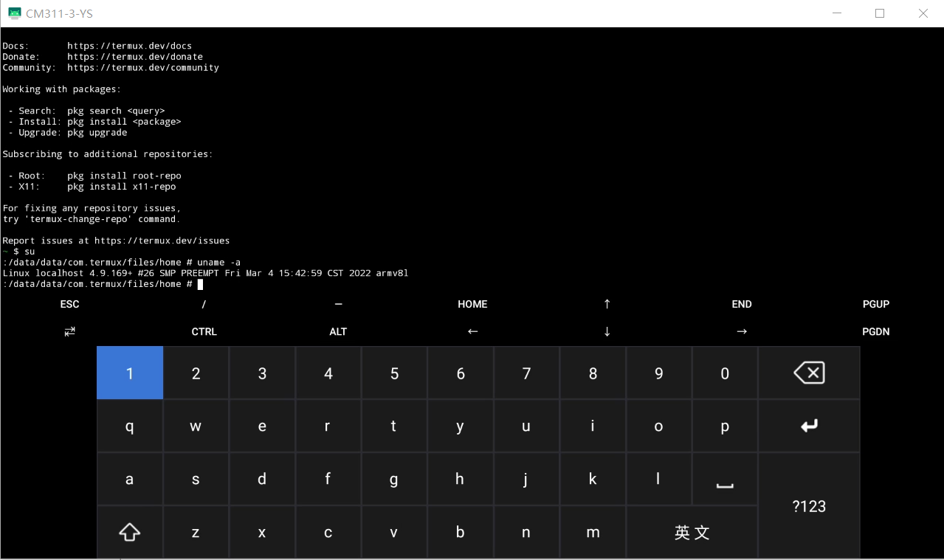
Task: Tap the down arrow extra key
Action: pos(607,331)
